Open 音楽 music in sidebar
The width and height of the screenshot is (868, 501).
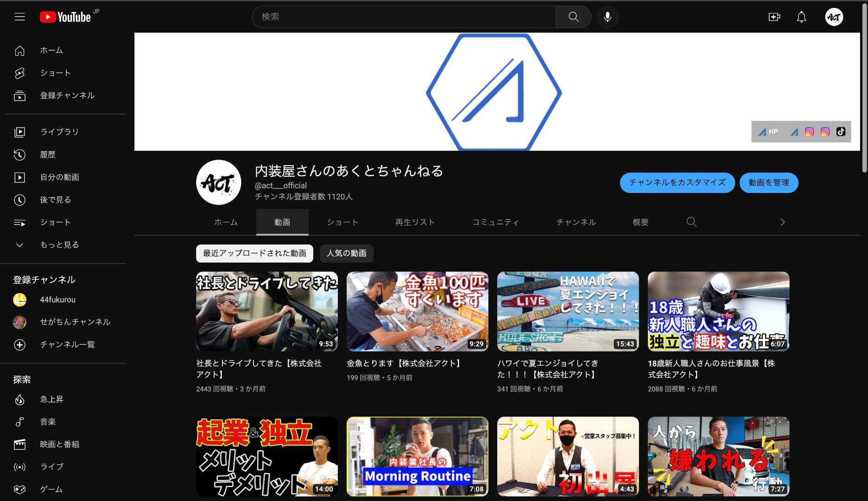coord(63,422)
